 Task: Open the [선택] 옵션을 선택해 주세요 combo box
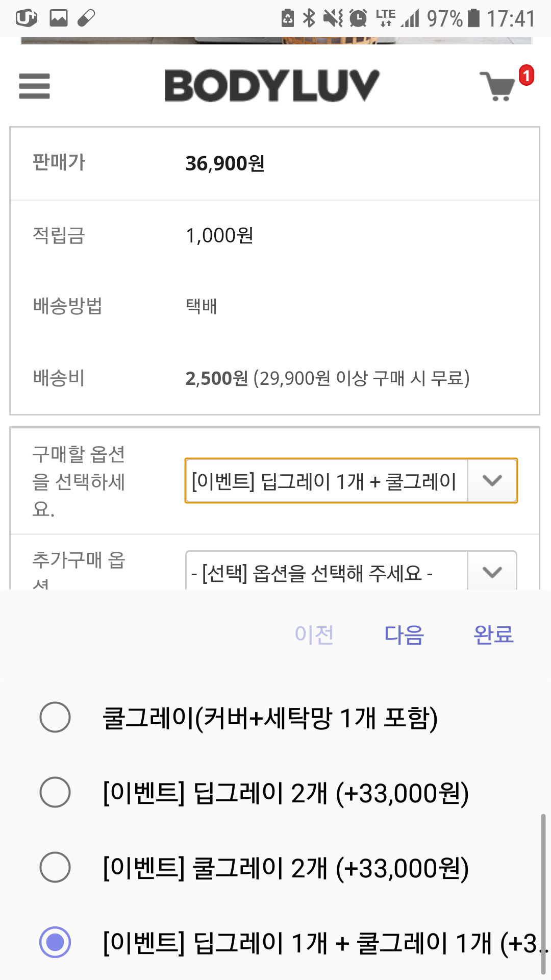(351, 571)
